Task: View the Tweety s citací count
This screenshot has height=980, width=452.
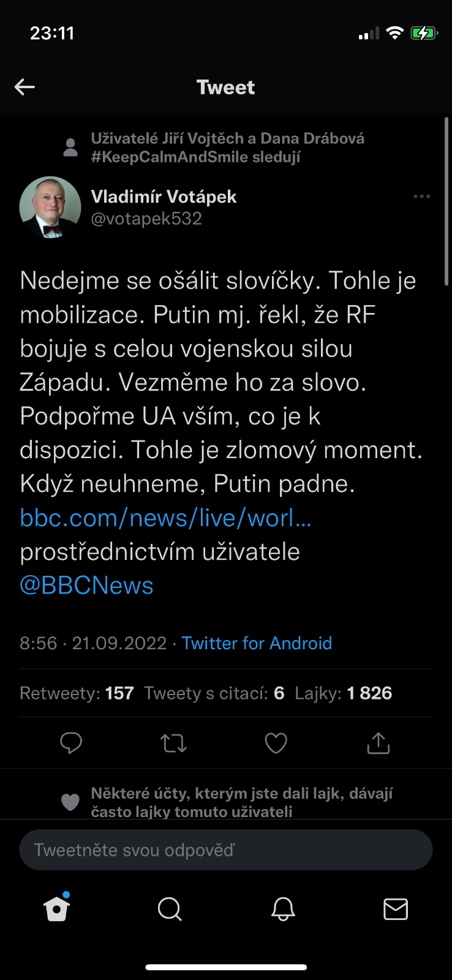Action: click(x=214, y=693)
